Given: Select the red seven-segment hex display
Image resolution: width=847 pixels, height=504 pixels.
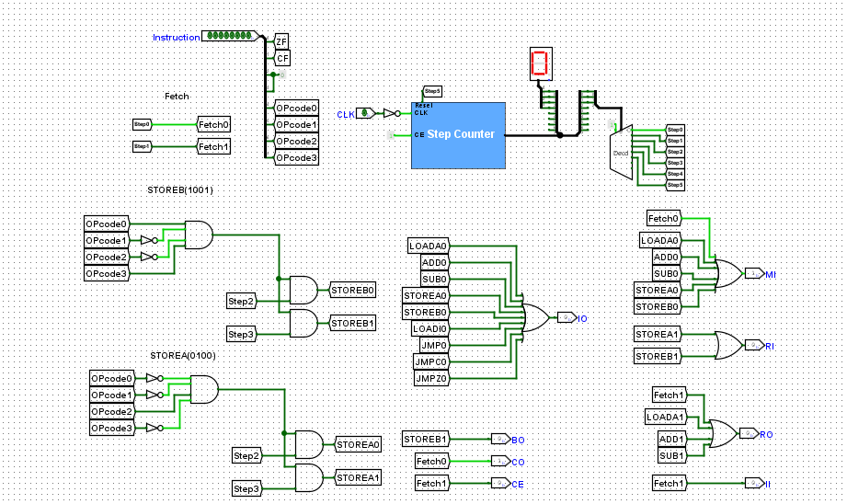Looking at the screenshot, I should pos(541,63).
